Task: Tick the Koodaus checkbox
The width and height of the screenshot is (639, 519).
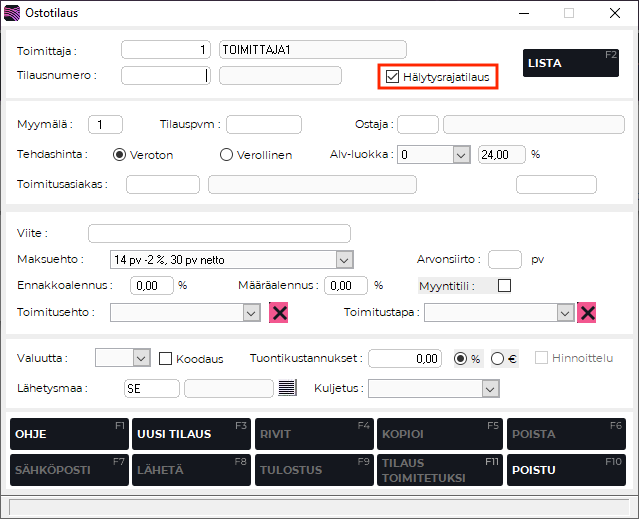Action: pyautogui.click(x=166, y=358)
